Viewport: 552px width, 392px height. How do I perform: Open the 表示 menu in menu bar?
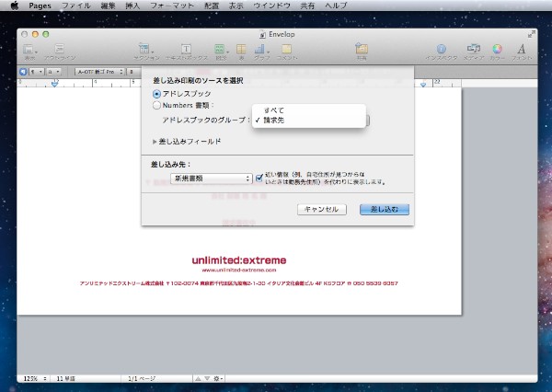coord(236,6)
